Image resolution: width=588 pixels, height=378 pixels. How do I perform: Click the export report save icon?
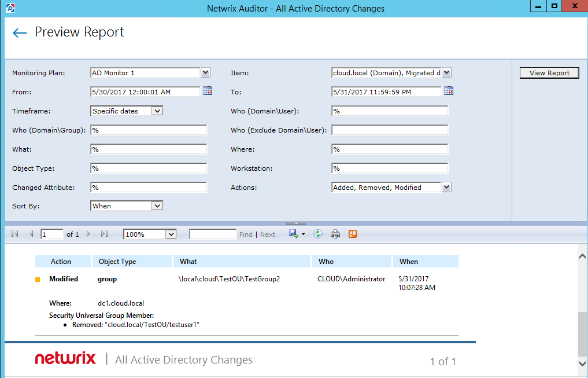[x=294, y=234]
